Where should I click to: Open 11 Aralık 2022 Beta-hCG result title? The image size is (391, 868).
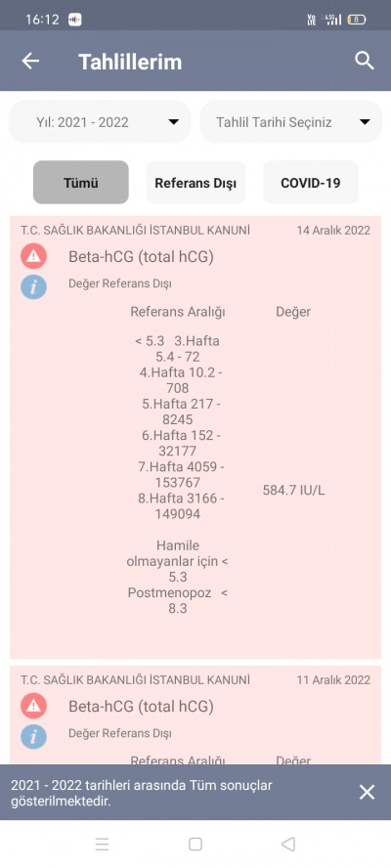click(141, 707)
